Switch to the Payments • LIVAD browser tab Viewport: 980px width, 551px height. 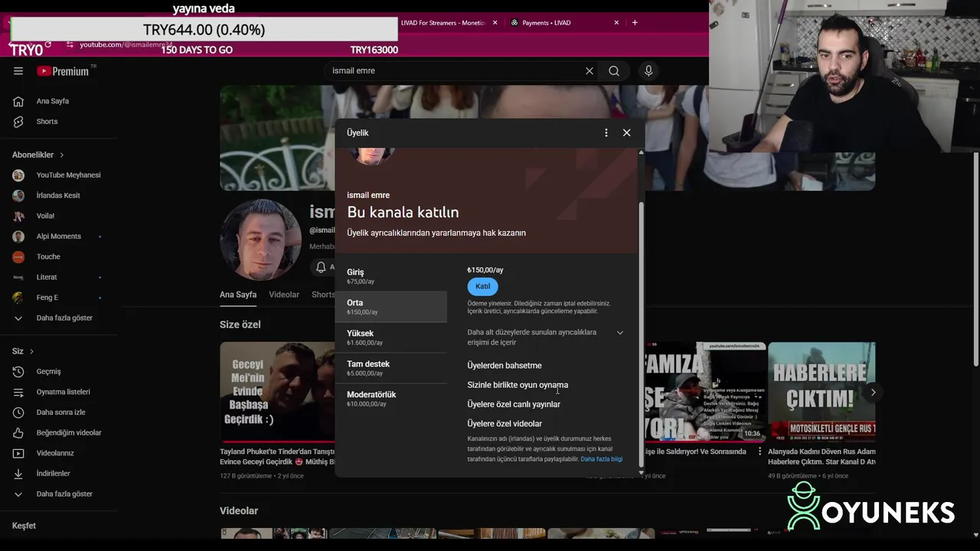(547, 23)
